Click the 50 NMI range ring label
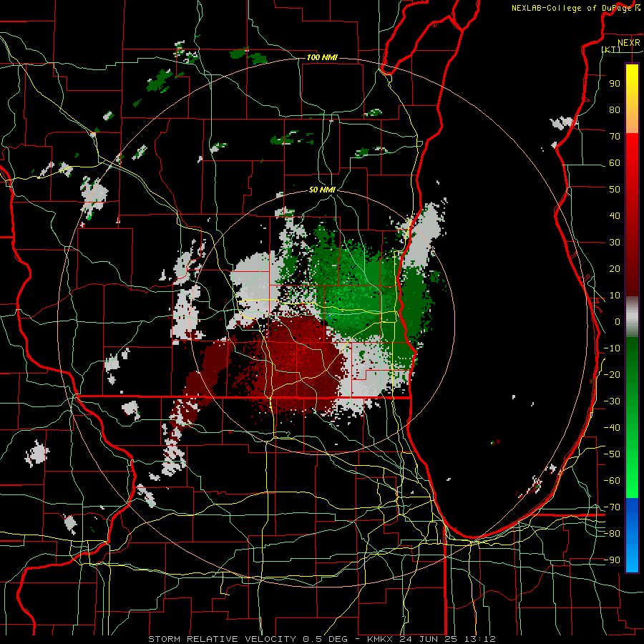This screenshot has height=644, width=644. coord(323,190)
